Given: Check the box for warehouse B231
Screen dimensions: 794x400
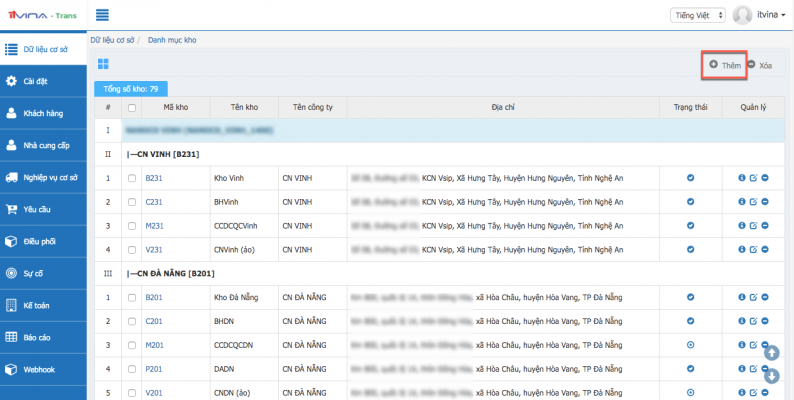Looking at the screenshot, I should [132, 178].
